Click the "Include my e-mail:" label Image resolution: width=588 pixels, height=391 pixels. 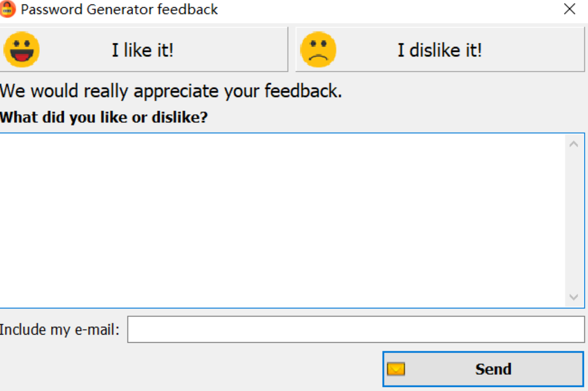click(59, 330)
